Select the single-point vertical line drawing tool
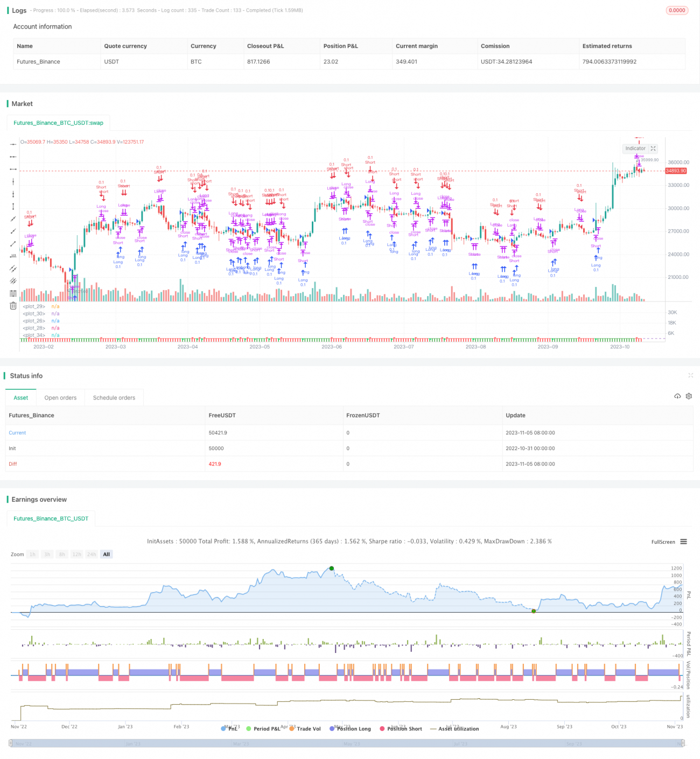The image size is (700, 759). coord(13,181)
